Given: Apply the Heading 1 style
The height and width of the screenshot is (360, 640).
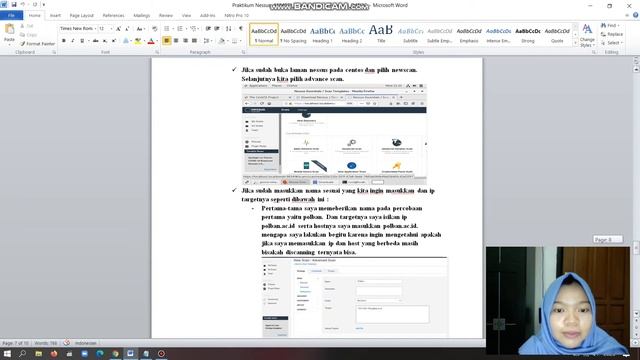Looking at the screenshot, I should [322, 35].
